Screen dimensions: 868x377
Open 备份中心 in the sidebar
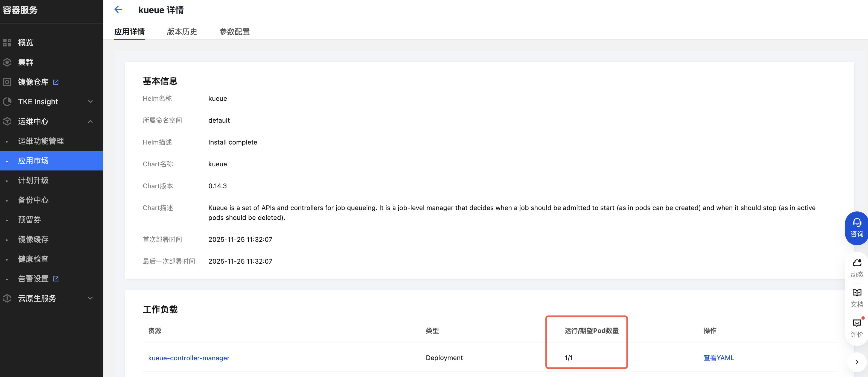pyautogui.click(x=33, y=200)
